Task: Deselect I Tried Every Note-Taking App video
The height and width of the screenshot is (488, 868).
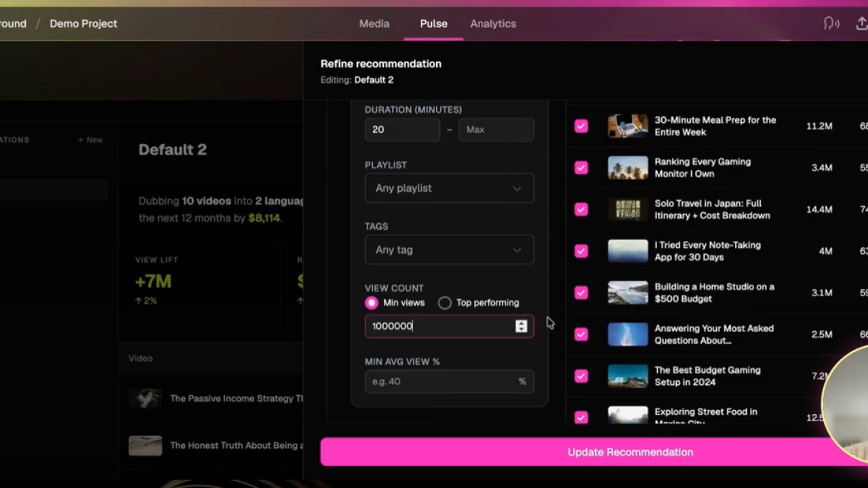Action: tap(581, 251)
